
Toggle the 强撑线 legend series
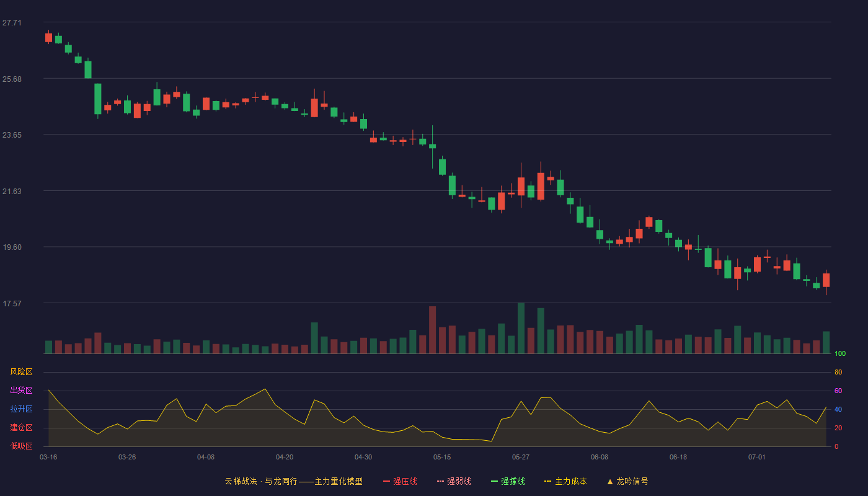508,481
